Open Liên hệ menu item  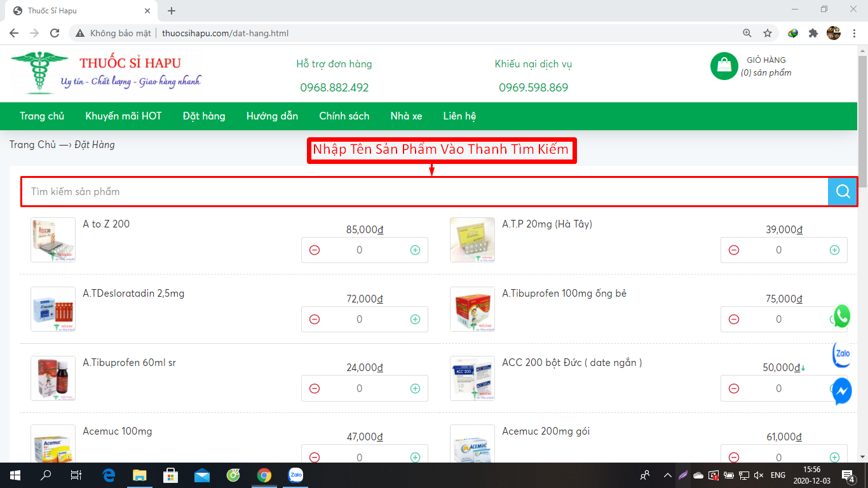459,116
